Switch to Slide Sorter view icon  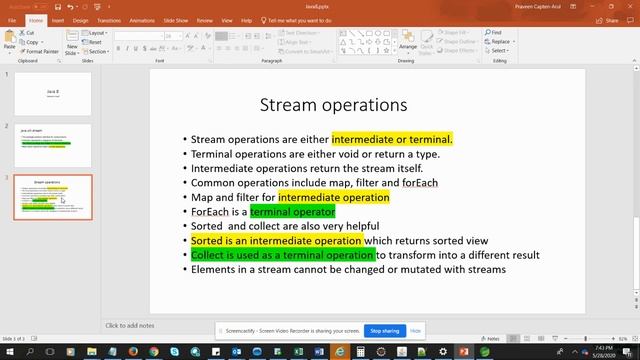[527, 338]
